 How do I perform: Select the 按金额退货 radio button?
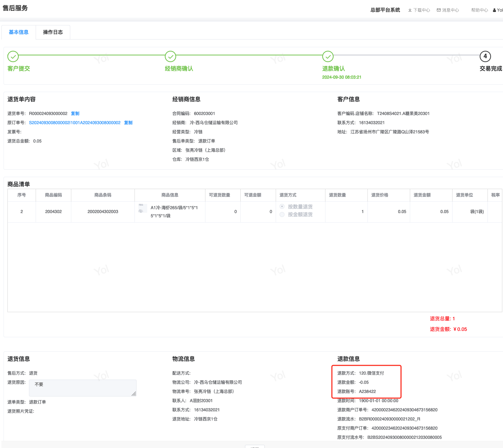(282, 214)
